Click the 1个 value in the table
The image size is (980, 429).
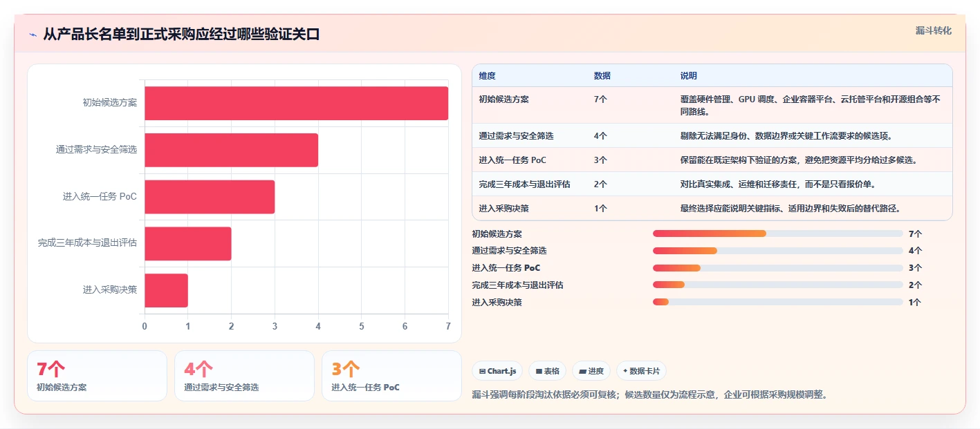tap(600, 209)
